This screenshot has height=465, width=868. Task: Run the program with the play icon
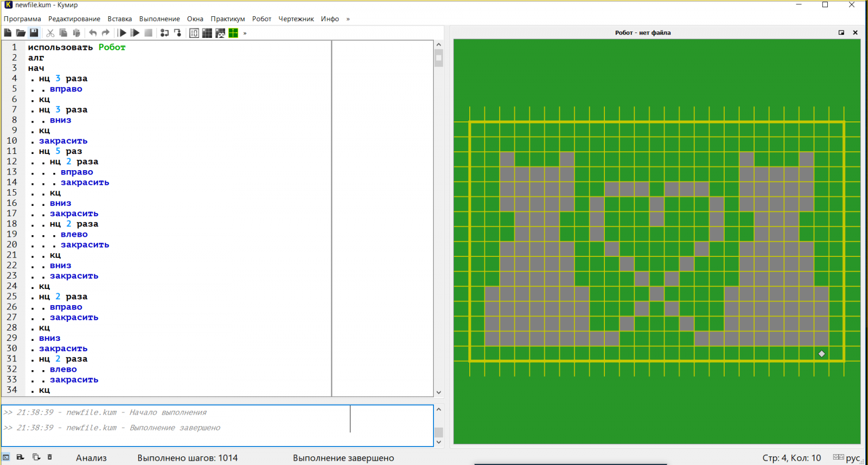(x=122, y=33)
